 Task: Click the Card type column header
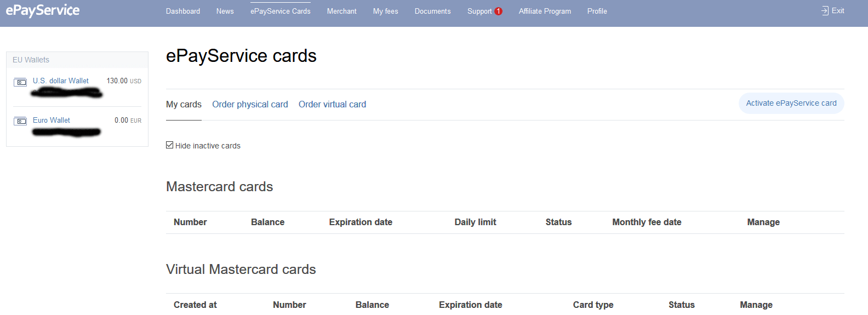pyautogui.click(x=593, y=305)
